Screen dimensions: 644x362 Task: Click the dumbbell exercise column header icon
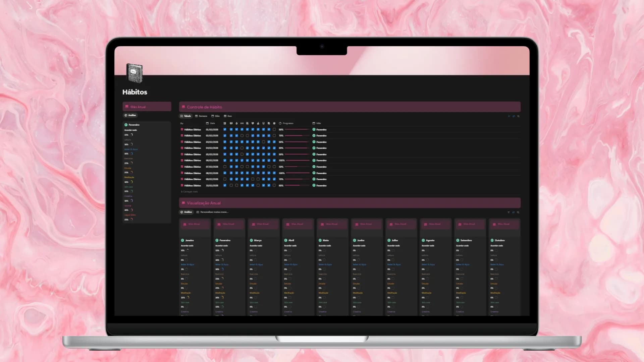242,123
